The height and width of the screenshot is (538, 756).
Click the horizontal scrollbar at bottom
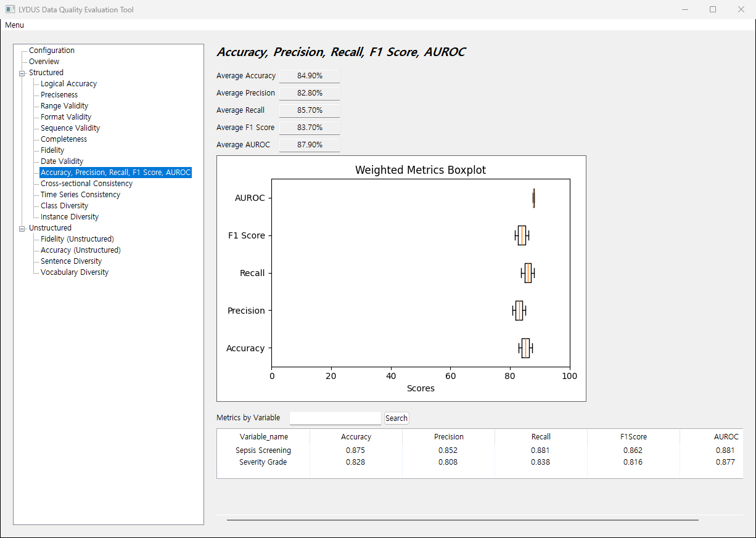pyautogui.click(x=462, y=520)
